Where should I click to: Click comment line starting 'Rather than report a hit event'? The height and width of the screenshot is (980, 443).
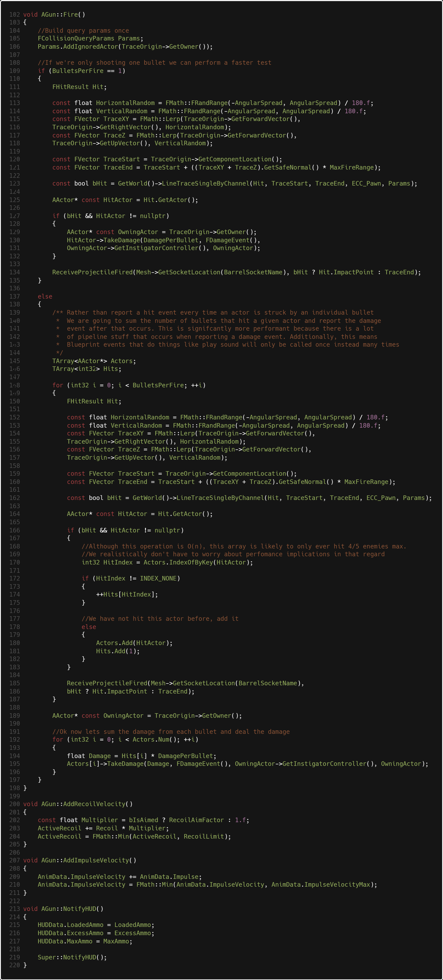pyautogui.click(x=213, y=312)
